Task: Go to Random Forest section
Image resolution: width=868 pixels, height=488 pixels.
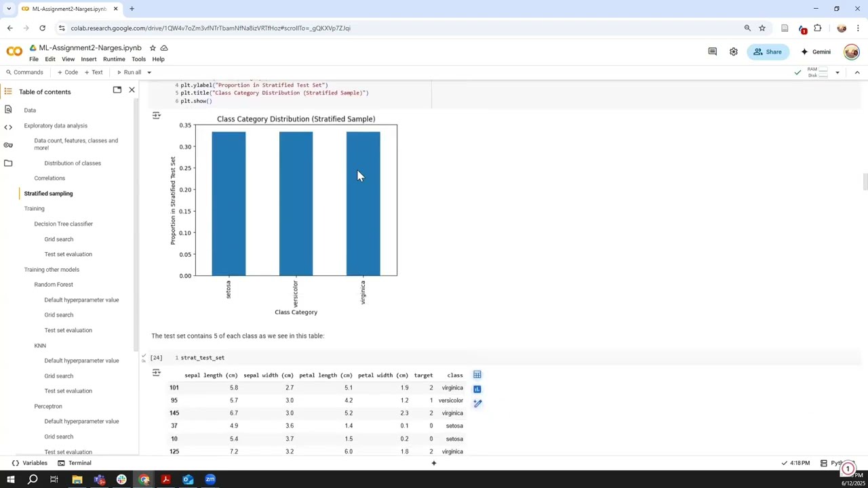Action: (x=54, y=285)
